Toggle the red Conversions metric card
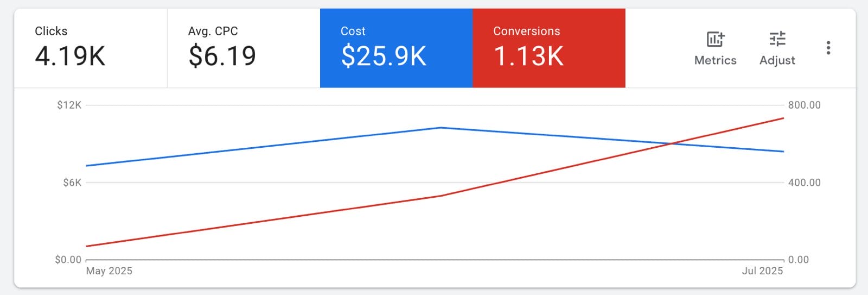The width and height of the screenshot is (868, 295). (x=548, y=48)
